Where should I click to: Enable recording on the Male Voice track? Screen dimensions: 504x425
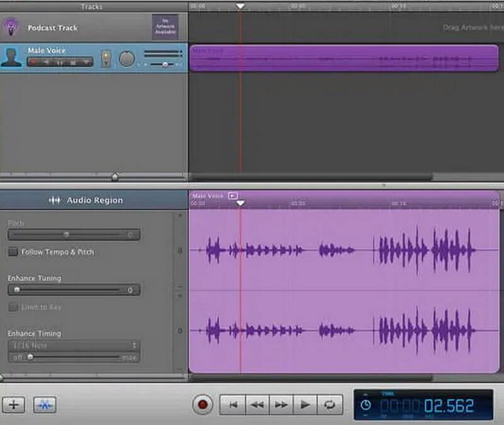pyautogui.click(x=33, y=62)
